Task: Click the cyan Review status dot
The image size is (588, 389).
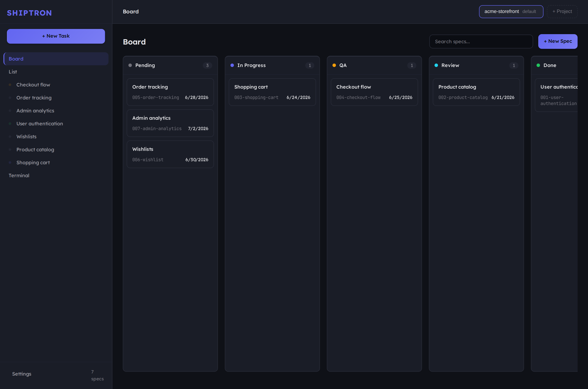Action: 436,65
